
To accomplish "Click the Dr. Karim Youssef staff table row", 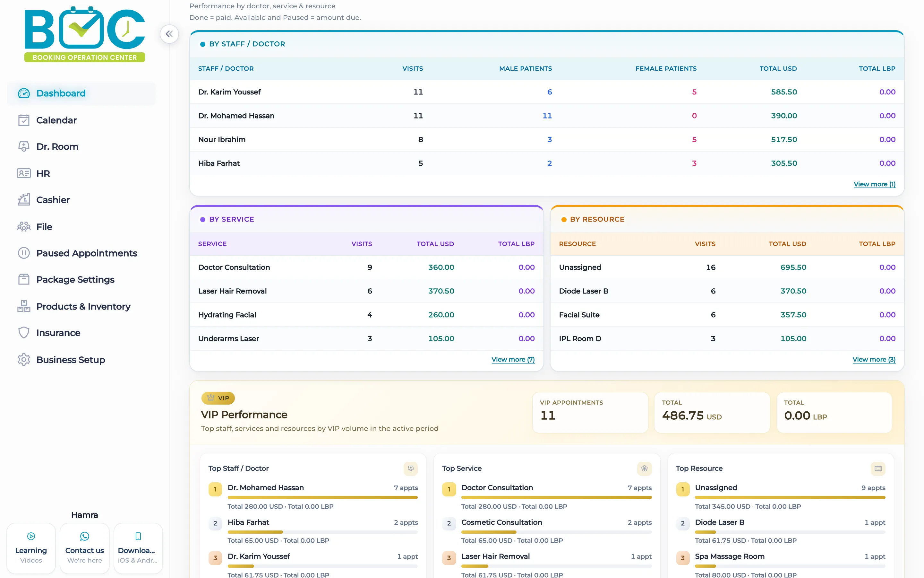I will pos(547,92).
